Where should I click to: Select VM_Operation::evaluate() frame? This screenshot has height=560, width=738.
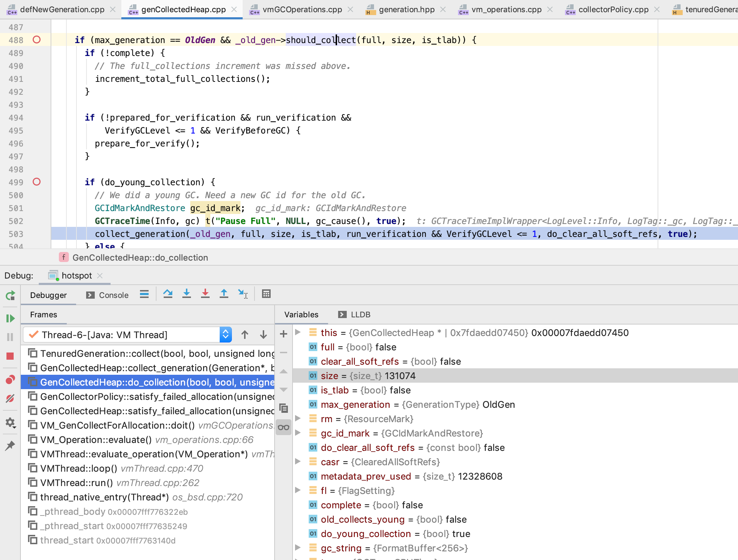point(147,440)
